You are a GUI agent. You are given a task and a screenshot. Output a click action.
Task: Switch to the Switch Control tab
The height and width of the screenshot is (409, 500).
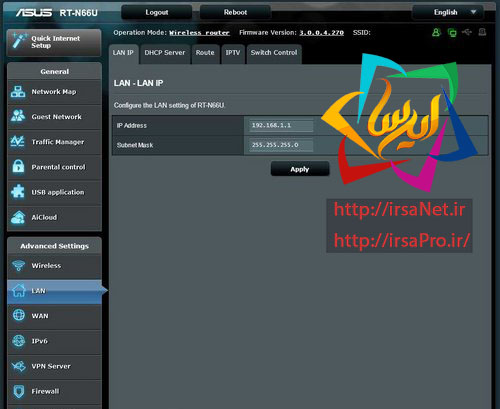point(274,53)
